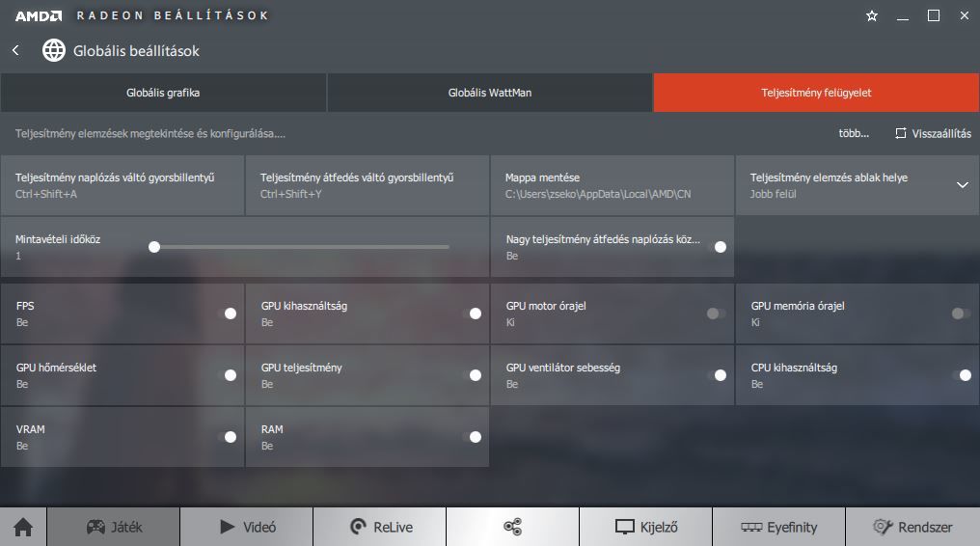Enable GPU motor órajel switch
The height and width of the screenshot is (546, 980).
pyautogui.click(x=717, y=314)
